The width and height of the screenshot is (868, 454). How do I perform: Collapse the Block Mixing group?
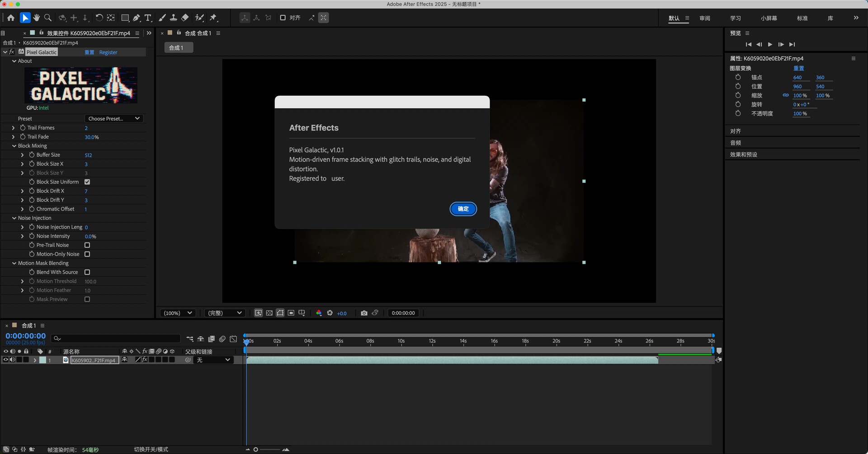[14, 146]
